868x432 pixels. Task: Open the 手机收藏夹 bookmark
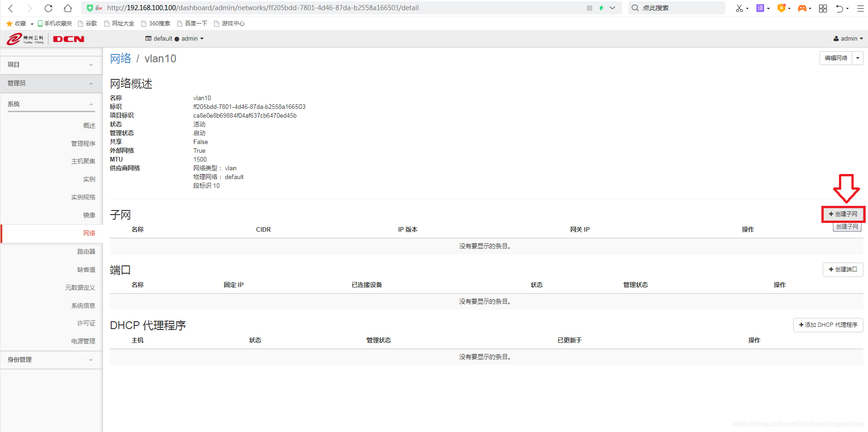55,24
